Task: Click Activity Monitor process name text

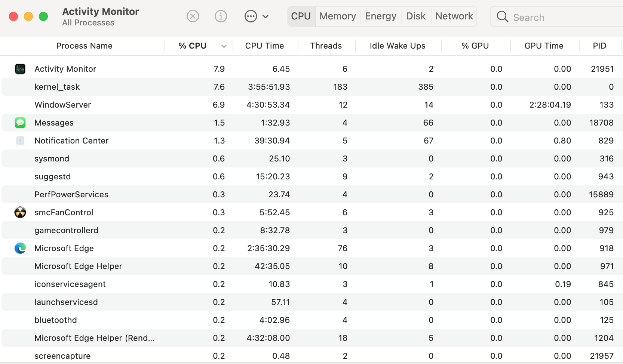Action: click(x=65, y=69)
